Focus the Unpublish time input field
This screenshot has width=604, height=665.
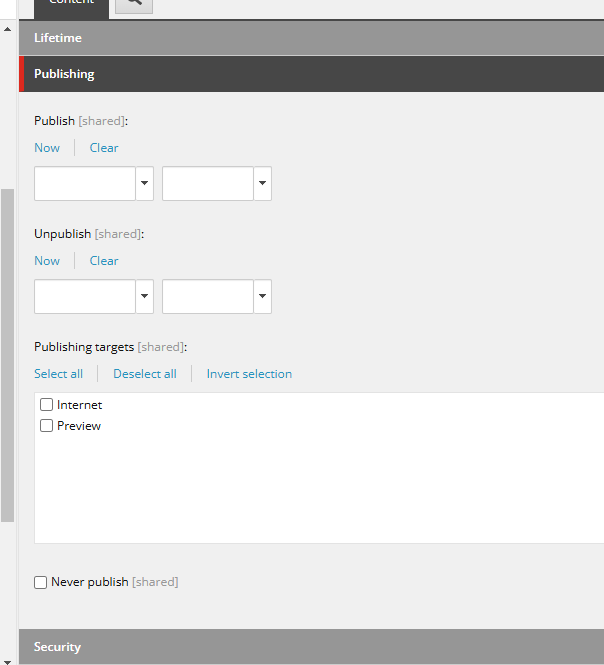pos(208,296)
